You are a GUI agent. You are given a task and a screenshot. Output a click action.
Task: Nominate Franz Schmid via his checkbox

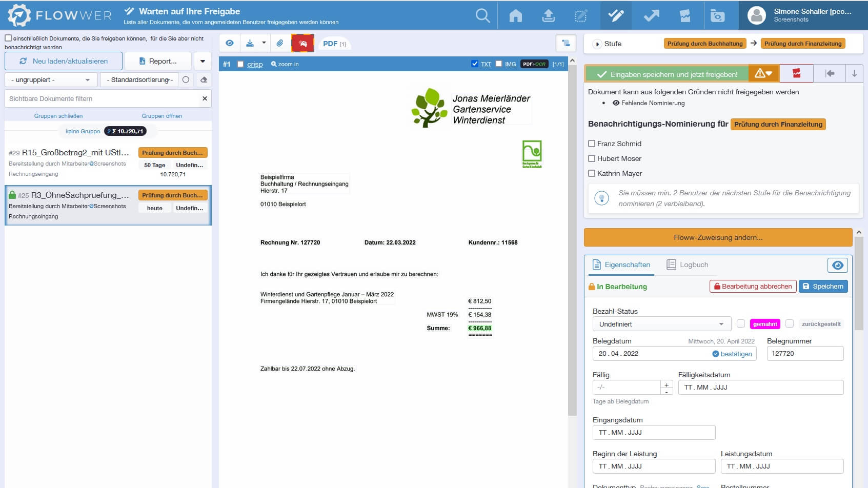(592, 144)
